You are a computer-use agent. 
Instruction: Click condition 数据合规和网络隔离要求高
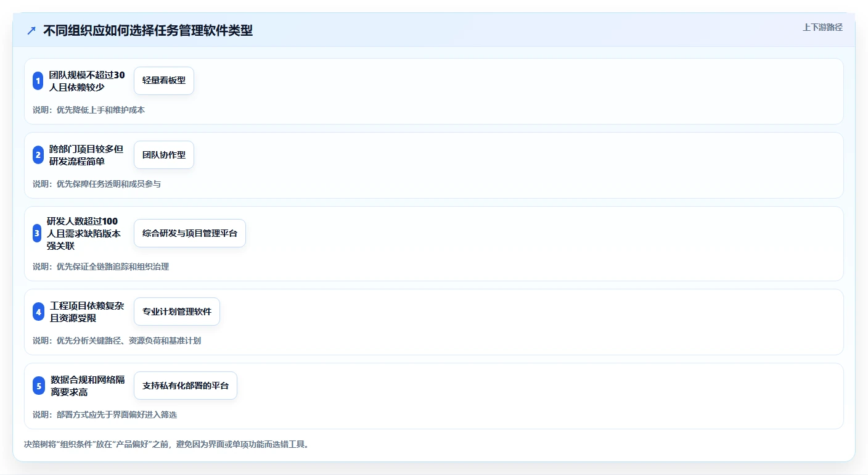coord(88,386)
